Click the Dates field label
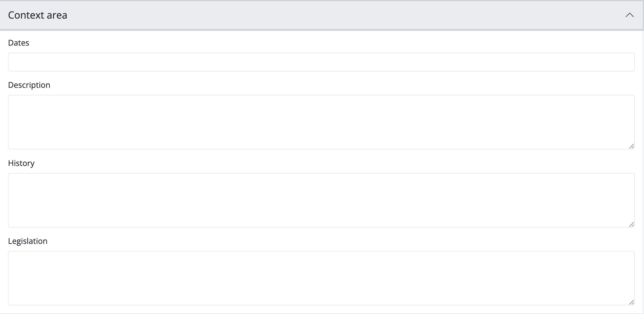 [19, 43]
